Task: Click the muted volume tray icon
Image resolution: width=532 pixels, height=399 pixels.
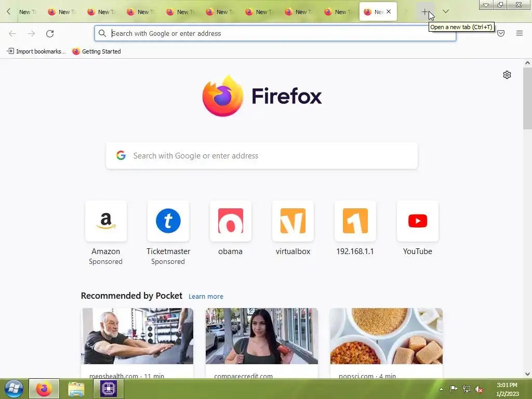Action: [x=478, y=389]
